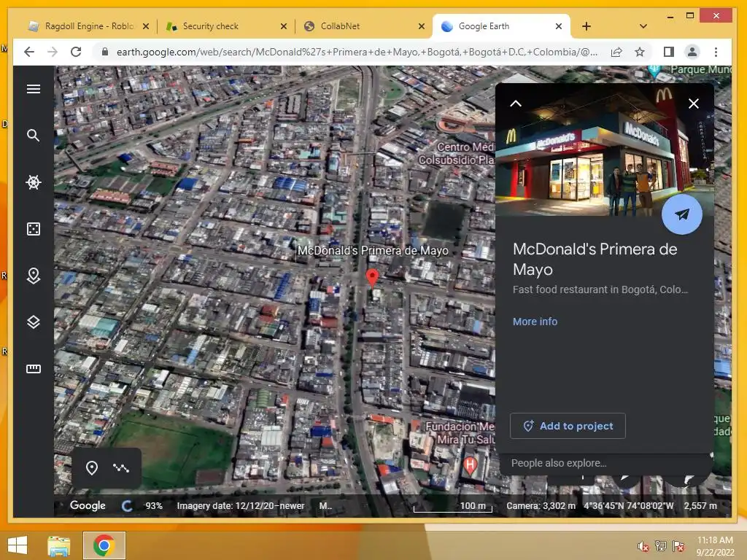Click Centro Médico Colsubsidio map label

coord(457,153)
